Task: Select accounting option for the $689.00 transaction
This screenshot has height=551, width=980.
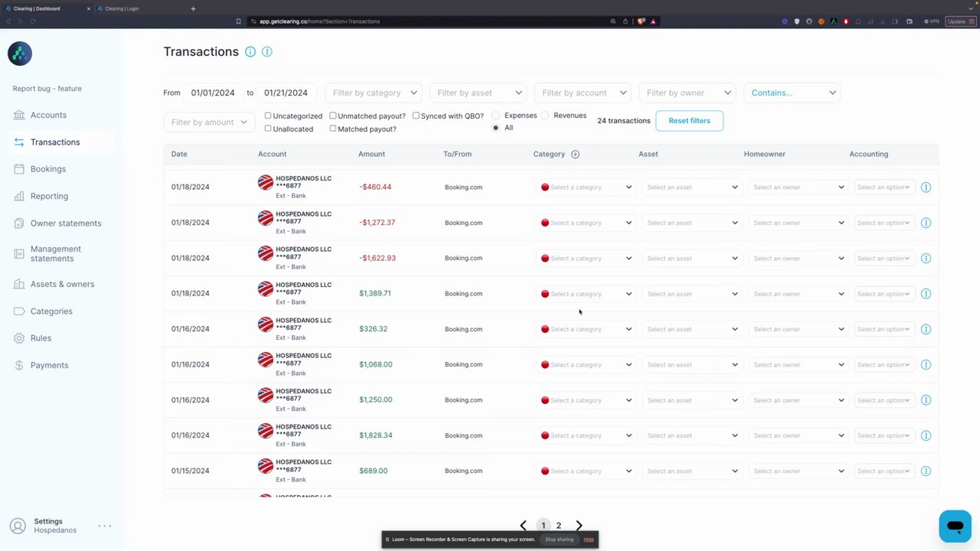Action: 884,471
